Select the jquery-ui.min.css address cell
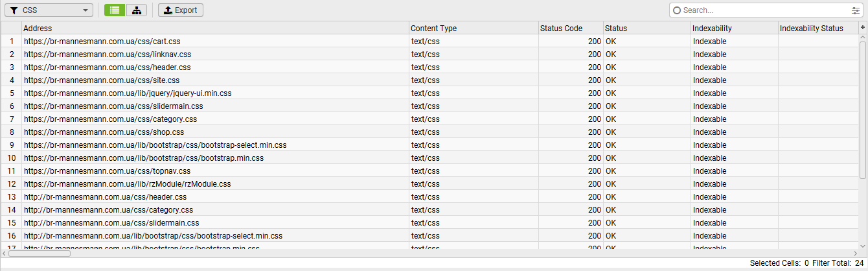Screen dimensions: 868x271 (128, 93)
